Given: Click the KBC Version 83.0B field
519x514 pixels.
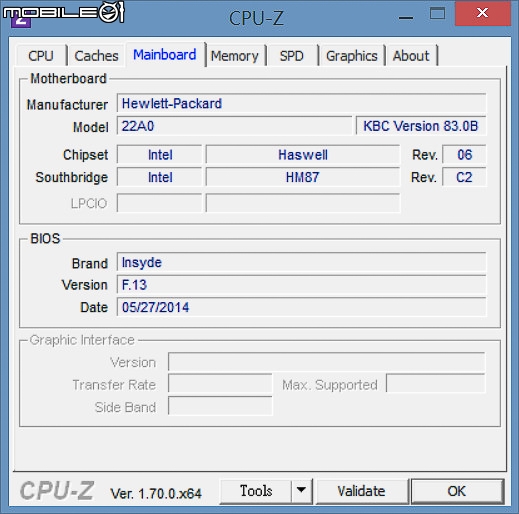Looking at the screenshot, I should pos(421,126).
